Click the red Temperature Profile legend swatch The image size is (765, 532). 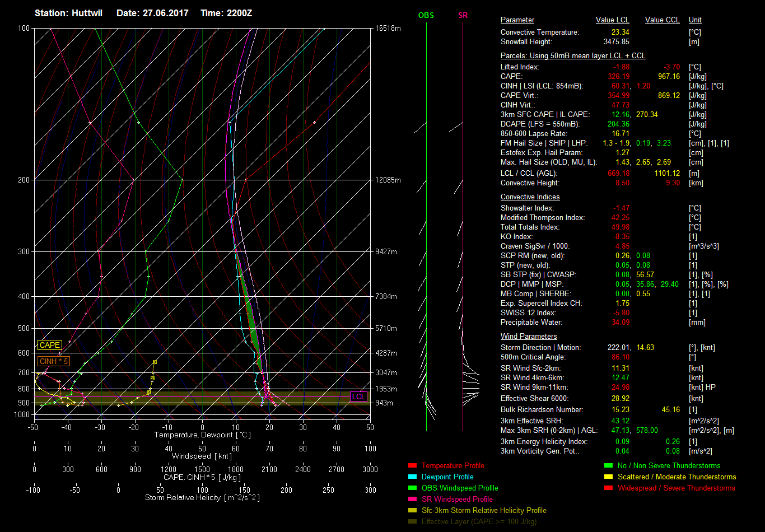click(x=412, y=466)
